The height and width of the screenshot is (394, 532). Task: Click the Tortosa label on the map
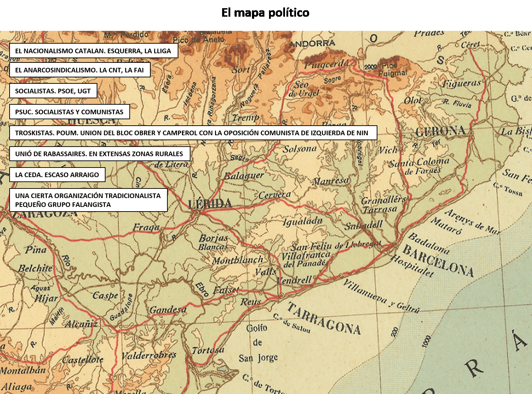[x=208, y=350]
